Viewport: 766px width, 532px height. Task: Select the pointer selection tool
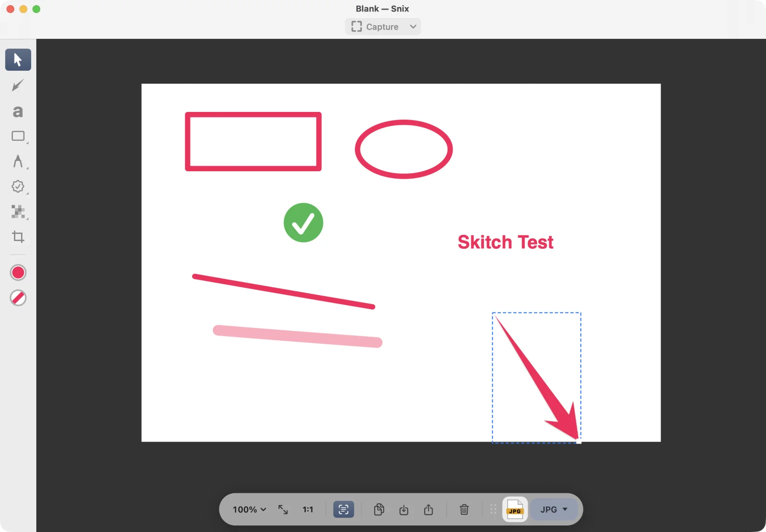pos(18,60)
